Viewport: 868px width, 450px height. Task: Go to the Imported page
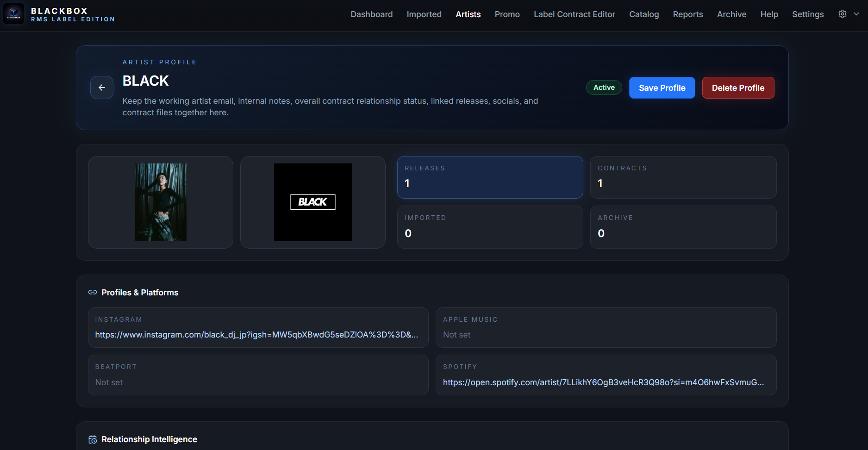click(424, 14)
